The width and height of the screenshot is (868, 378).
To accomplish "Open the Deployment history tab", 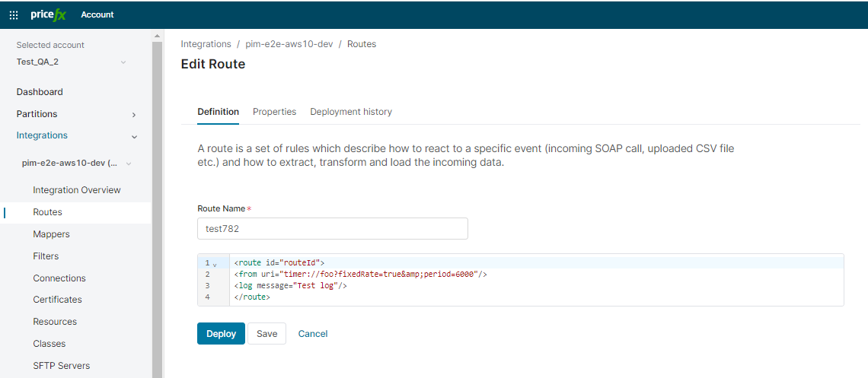I will click(351, 112).
